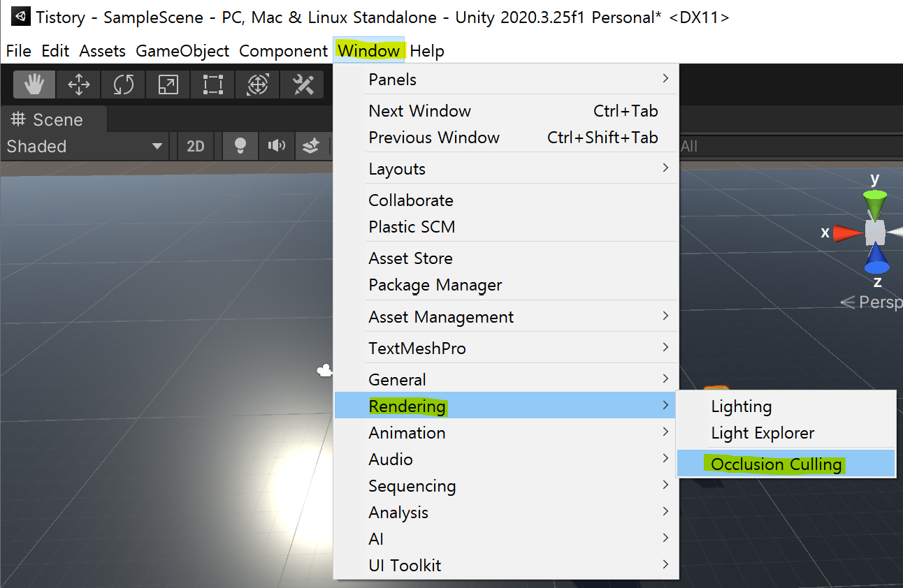This screenshot has width=903, height=588.
Task: Select the combined Transform tool
Action: pyautogui.click(x=258, y=85)
